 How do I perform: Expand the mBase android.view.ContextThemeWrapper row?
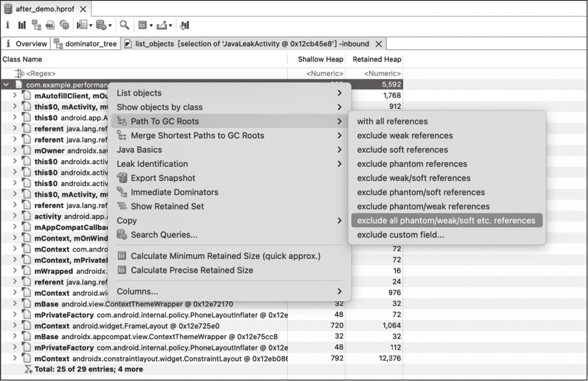coord(15,304)
